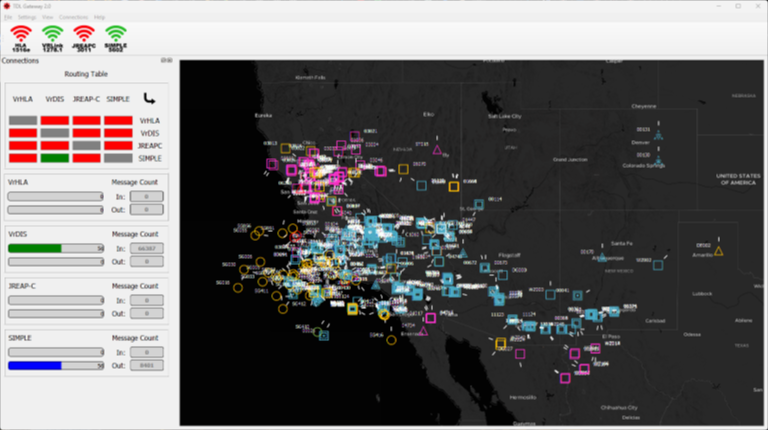Toggle JREAPC row, SIMPLE column routing cell

(118, 146)
